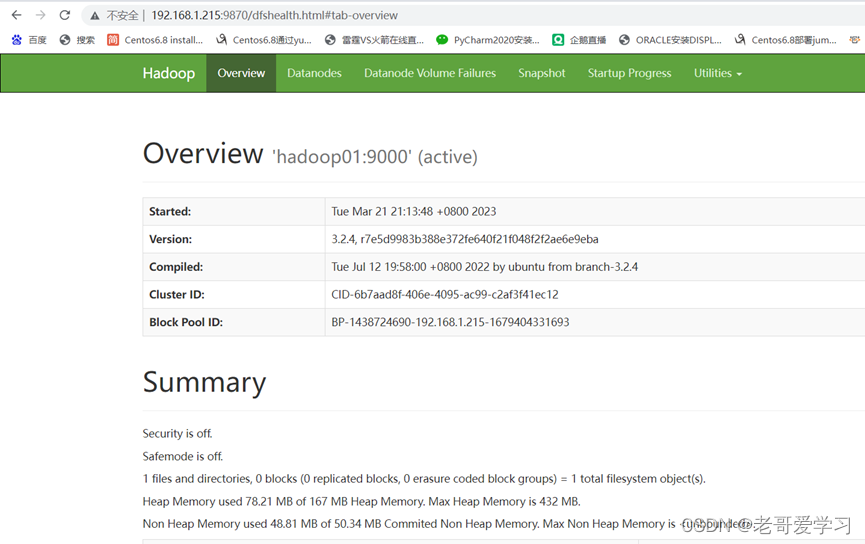Click the Summary heading

[205, 383]
